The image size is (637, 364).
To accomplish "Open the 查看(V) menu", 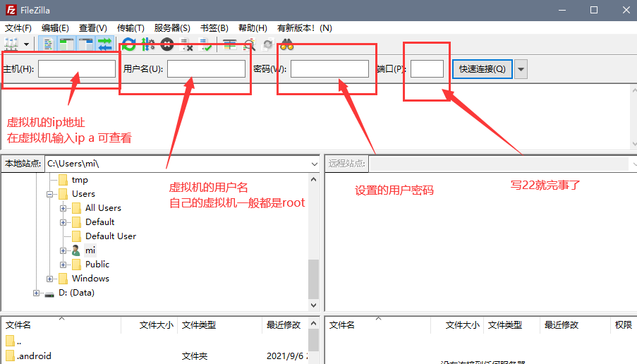I will (92, 28).
